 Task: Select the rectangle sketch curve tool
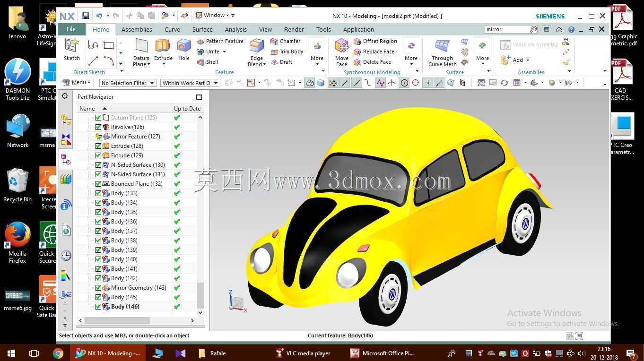tap(109, 46)
